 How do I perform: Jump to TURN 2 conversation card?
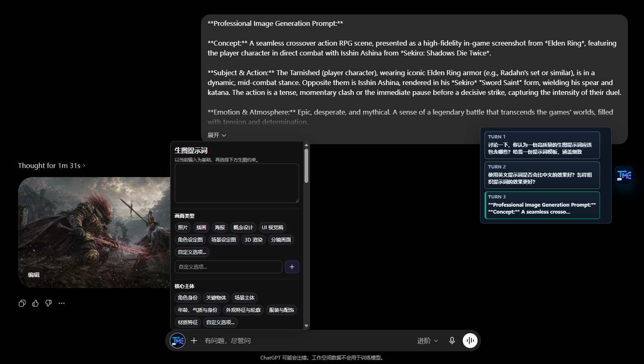pyautogui.click(x=542, y=175)
